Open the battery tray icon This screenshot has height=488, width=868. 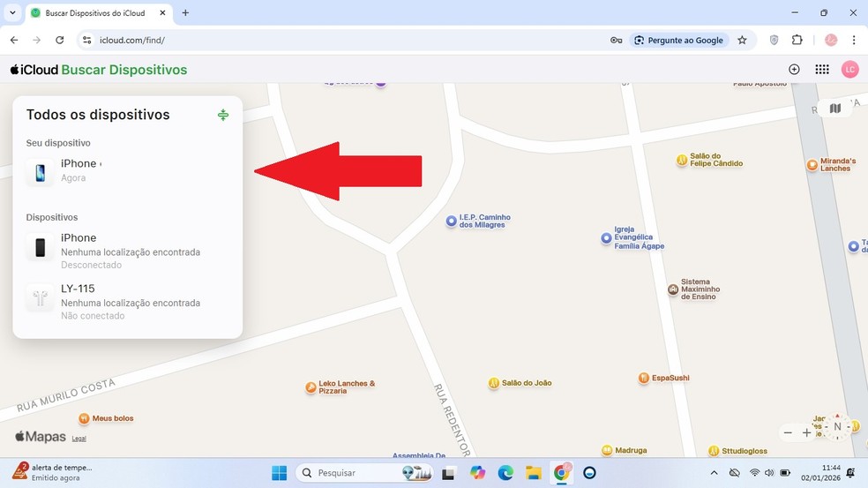click(x=785, y=472)
